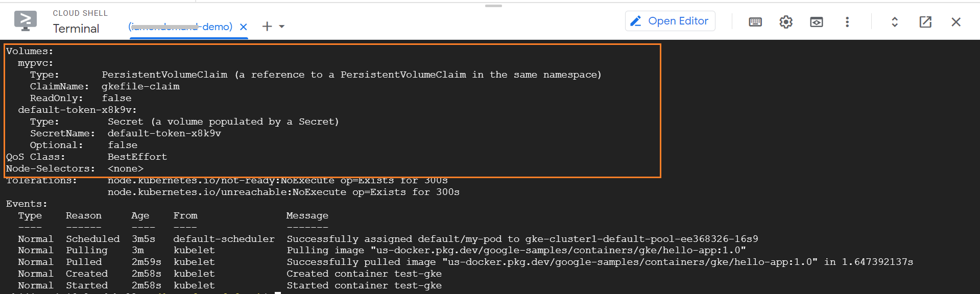980x294 pixels.
Task: Toggle panel size with the expand arrows icon
Action: click(894, 21)
